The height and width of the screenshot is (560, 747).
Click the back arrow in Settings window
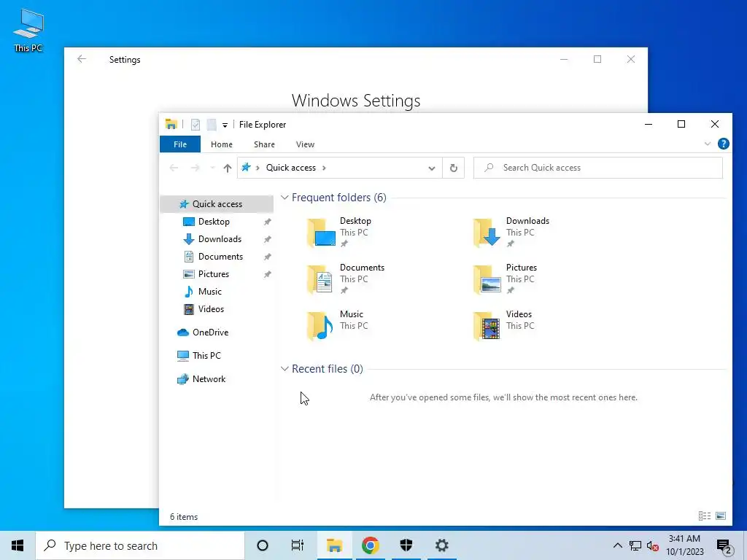(x=82, y=59)
